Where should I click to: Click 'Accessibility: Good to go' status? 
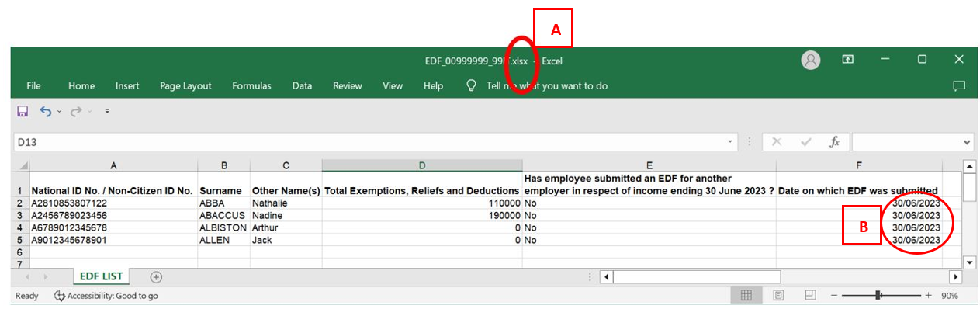(106, 296)
